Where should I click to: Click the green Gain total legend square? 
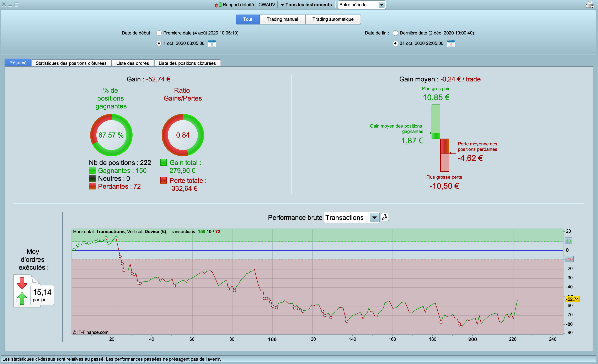point(164,162)
